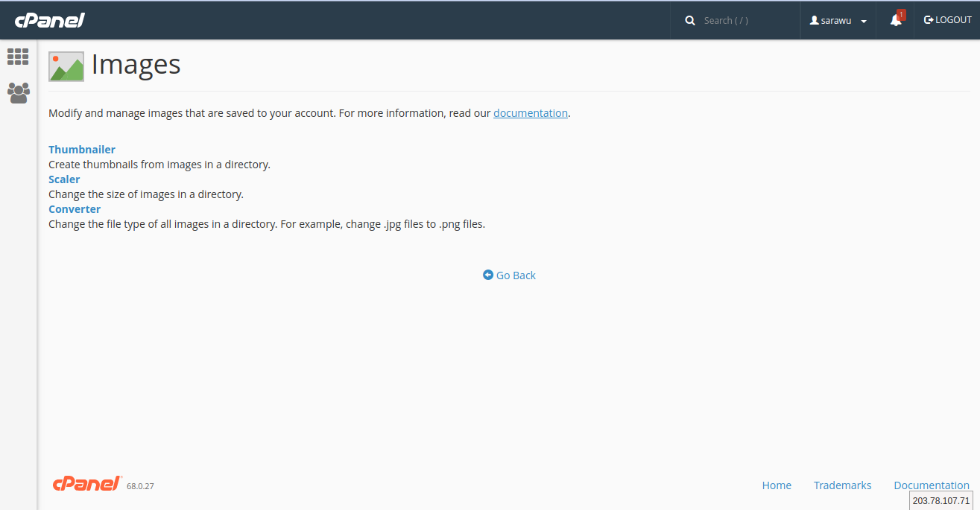Click the magnifying glass search icon
Screen dimensions: 980x510
pos(690,21)
